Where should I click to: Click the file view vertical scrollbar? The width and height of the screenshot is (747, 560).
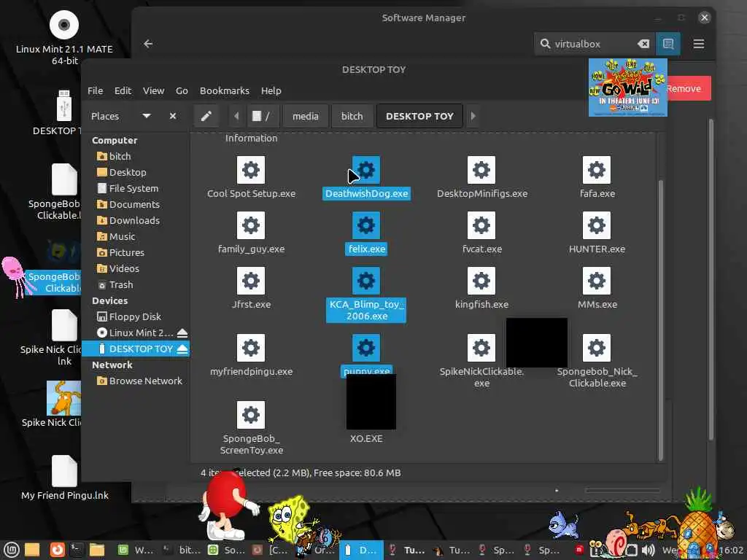[x=660, y=319]
